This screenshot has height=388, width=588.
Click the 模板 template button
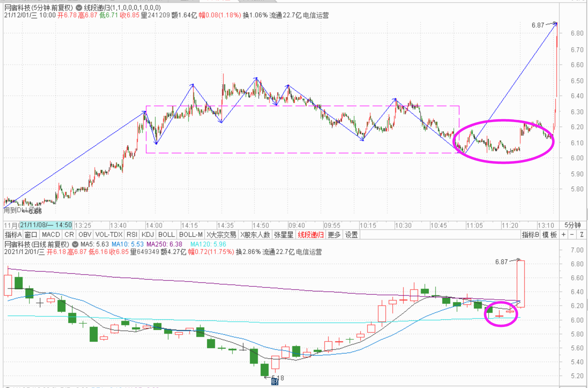(549, 235)
